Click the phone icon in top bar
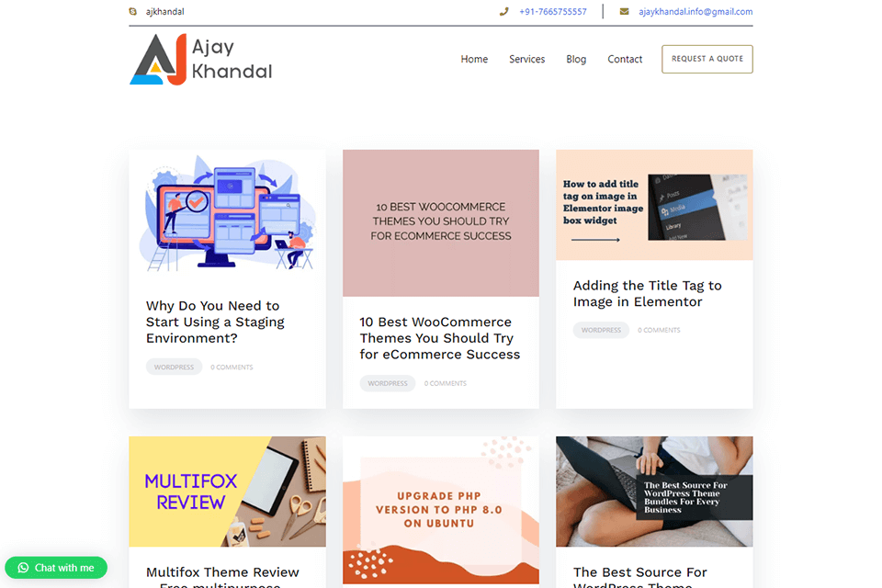Screen dimensions: 882x588 (503, 11)
